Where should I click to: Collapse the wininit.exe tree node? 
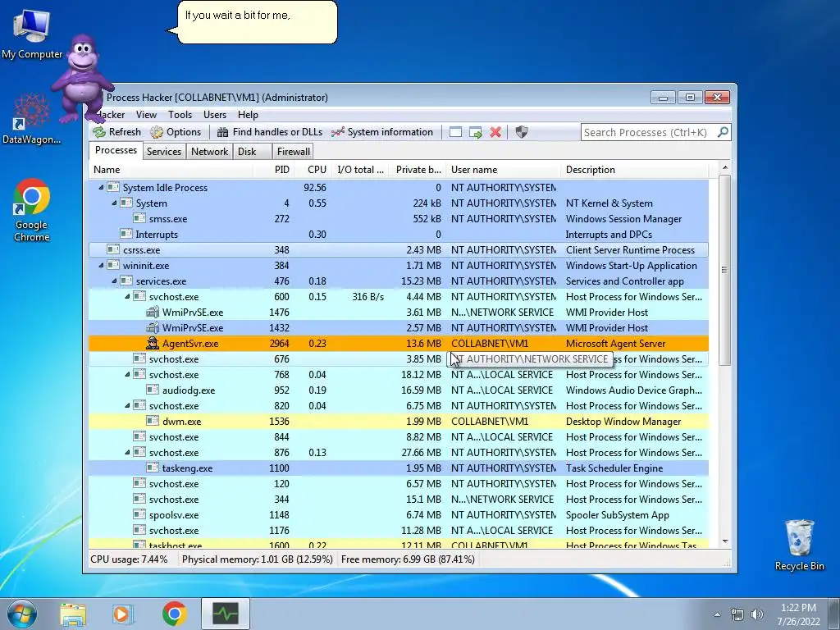click(101, 265)
